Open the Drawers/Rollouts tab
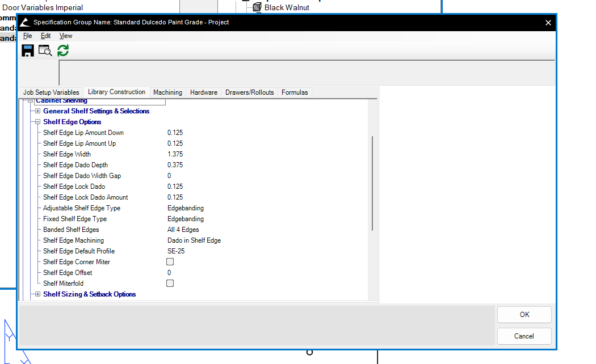The height and width of the screenshot is (364, 596). tap(249, 92)
